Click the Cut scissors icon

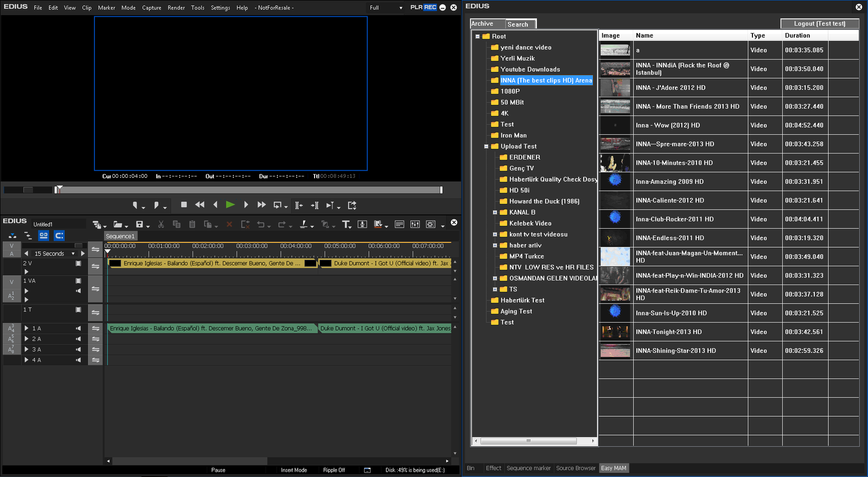click(161, 224)
